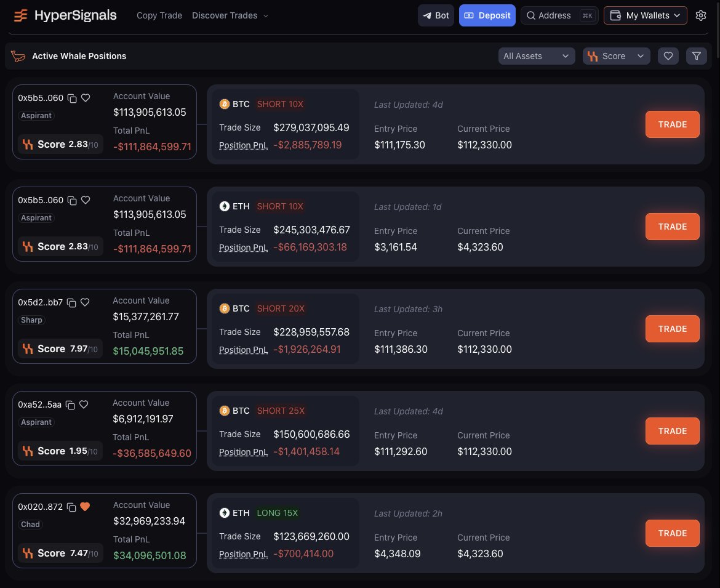Image resolution: width=720 pixels, height=588 pixels.
Task: Open the Copy Trade page
Action: (x=159, y=15)
